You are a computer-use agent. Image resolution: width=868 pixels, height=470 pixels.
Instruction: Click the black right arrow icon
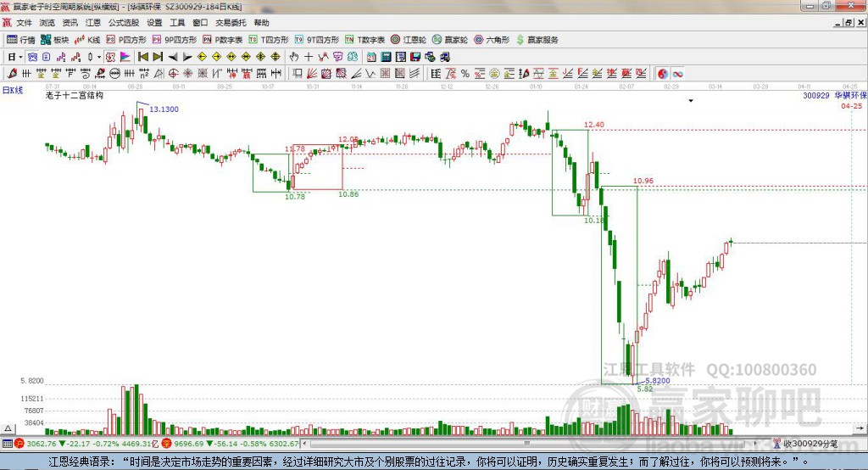tap(187, 57)
